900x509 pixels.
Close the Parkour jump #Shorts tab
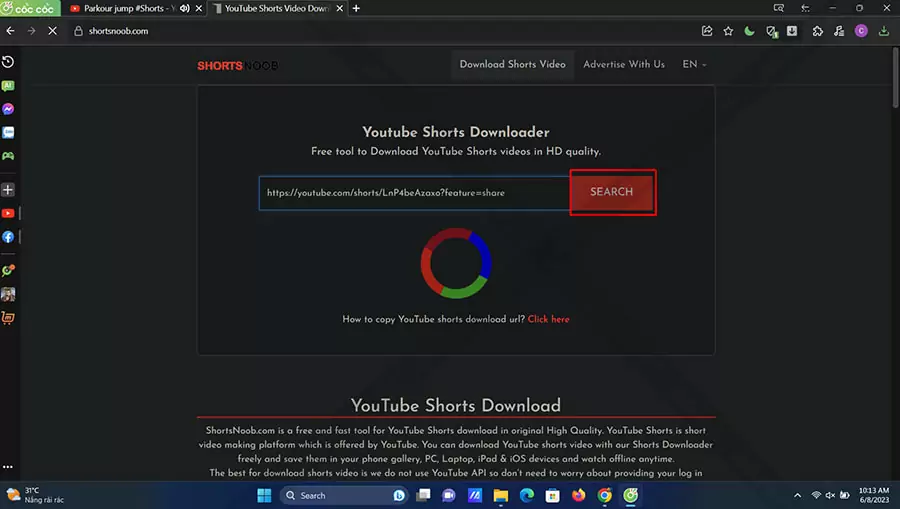point(199,8)
